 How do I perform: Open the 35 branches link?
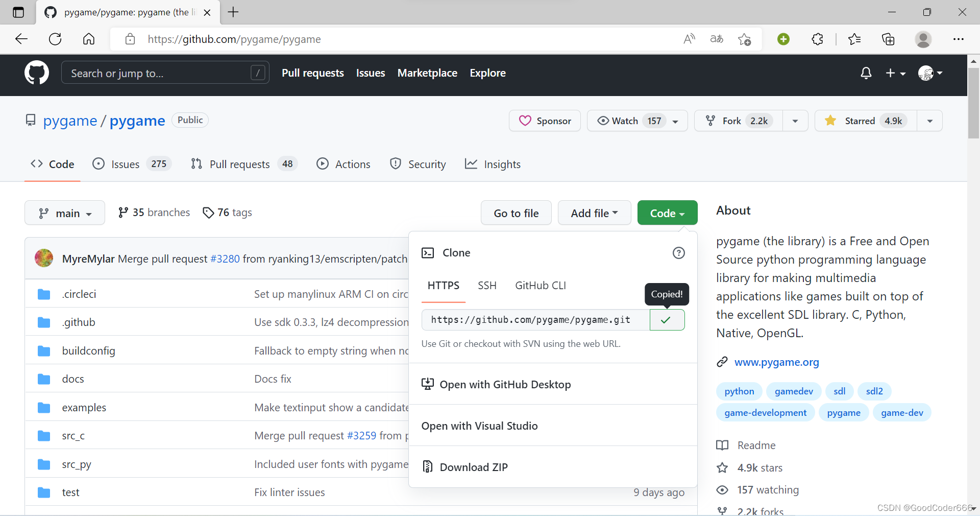pyautogui.click(x=154, y=213)
